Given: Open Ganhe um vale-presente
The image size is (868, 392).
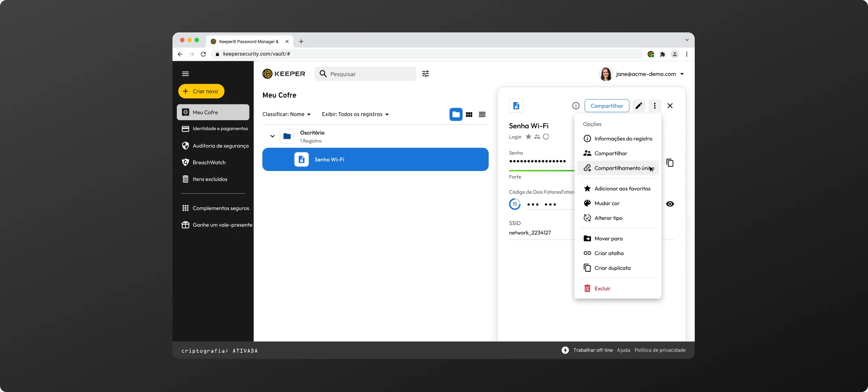Looking at the screenshot, I should (x=217, y=225).
